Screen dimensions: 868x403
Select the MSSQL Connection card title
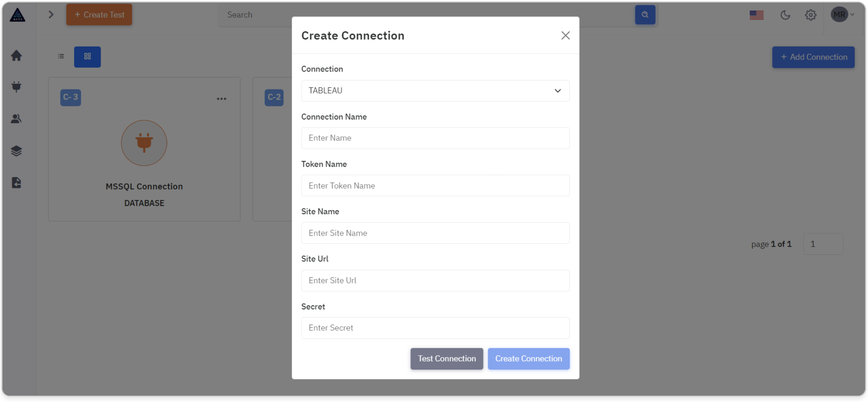click(x=144, y=186)
